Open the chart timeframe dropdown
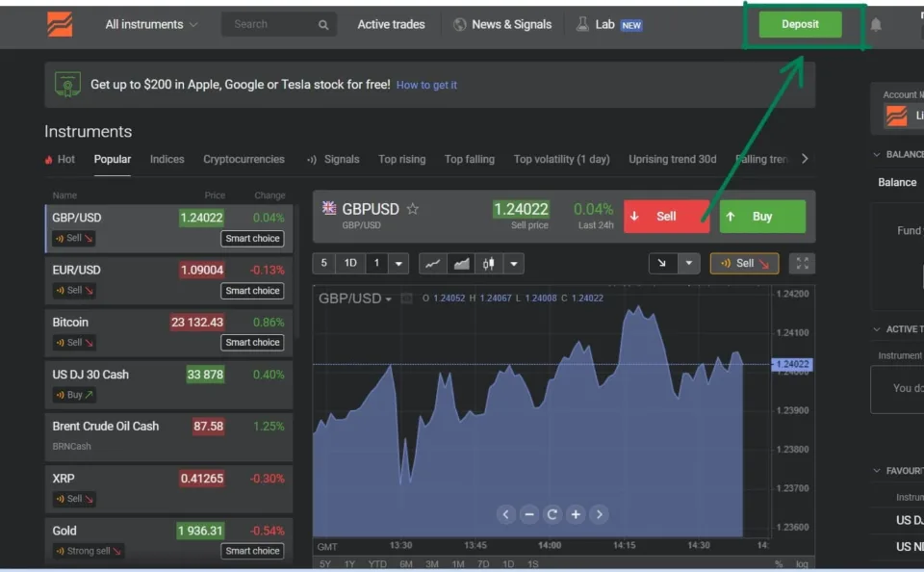The image size is (924, 572). (x=400, y=263)
